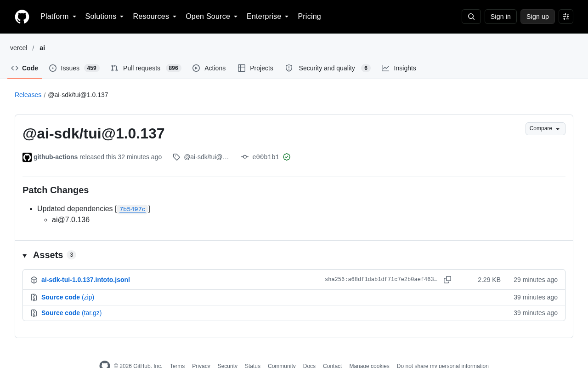
Task: Copy the sha256 checksum of intoto.jsonl
Action: tap(447, 280)
